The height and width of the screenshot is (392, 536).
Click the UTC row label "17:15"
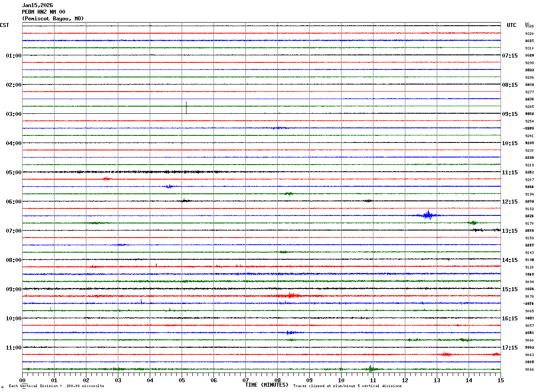(x=510, y=348)
